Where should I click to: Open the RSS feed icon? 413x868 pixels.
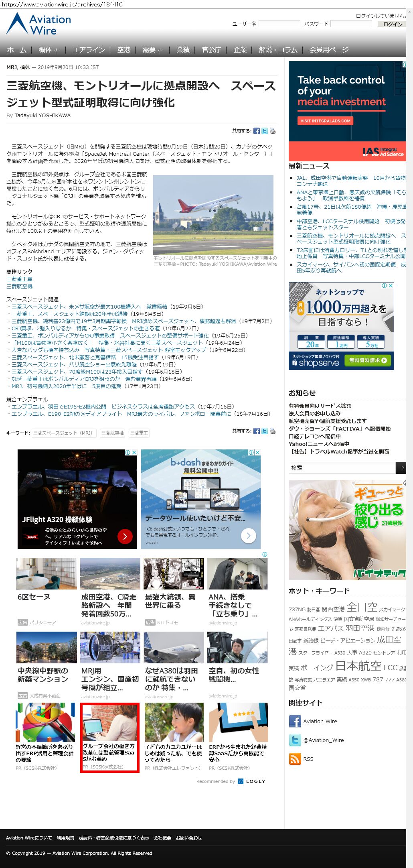(x=295, y=759)
